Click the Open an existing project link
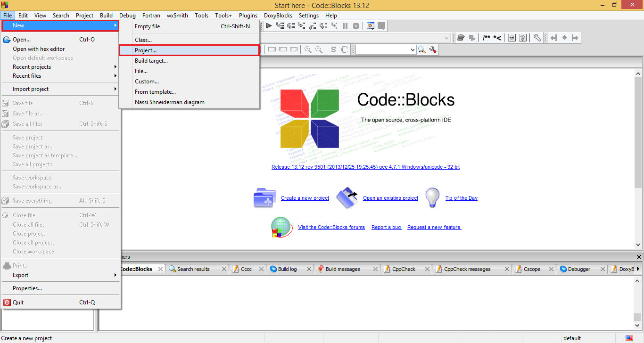 click(x=390, y=198)
